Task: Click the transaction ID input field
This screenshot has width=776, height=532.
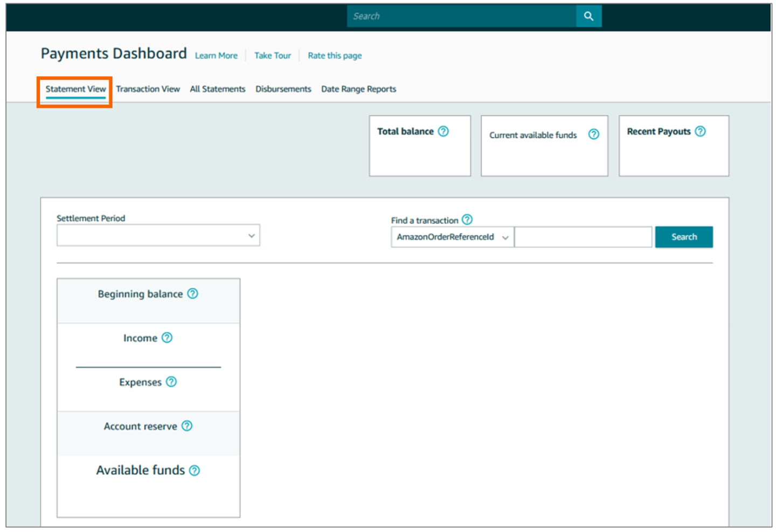Action: point(583,237)
